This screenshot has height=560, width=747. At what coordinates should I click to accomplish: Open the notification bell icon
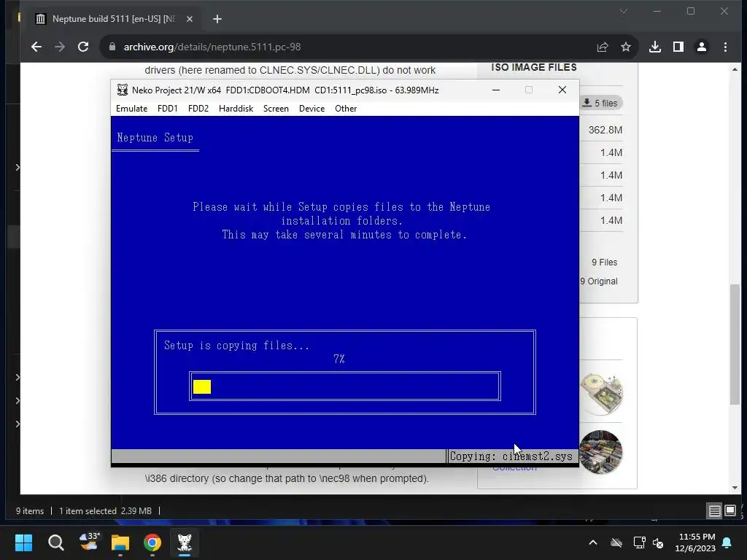point(727,542)
